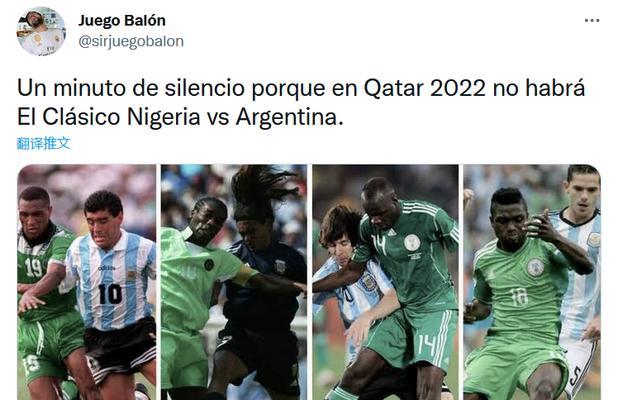Open the second photo with the dark-jersey player
The width and height of the screenshot is (618, 400).
[234, 282]
